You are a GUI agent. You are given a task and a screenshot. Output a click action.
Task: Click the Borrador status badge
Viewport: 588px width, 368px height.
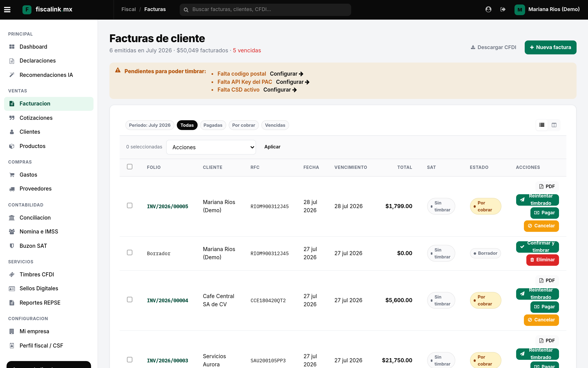[486, 253]
